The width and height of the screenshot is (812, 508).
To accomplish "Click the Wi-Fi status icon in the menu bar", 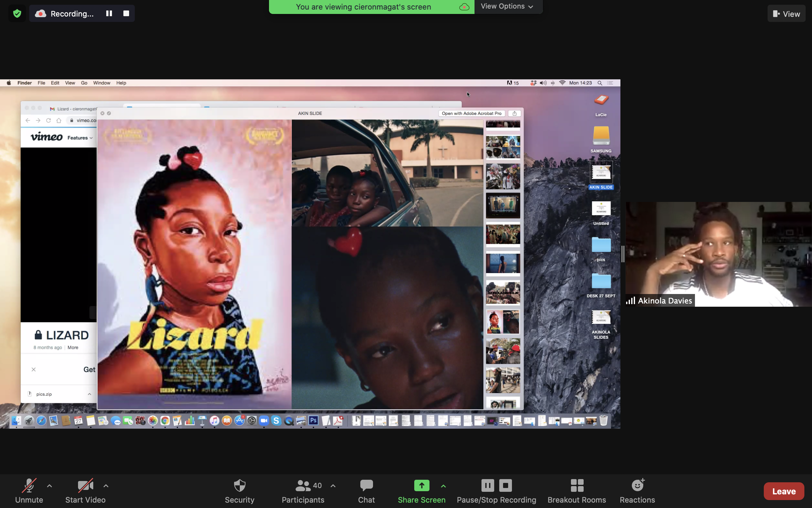I will click(x=562, y=83).
